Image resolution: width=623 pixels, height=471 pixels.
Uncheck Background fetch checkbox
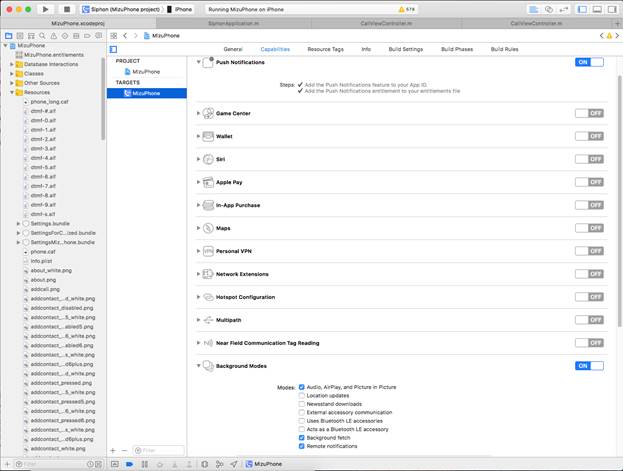coord(302,438)
